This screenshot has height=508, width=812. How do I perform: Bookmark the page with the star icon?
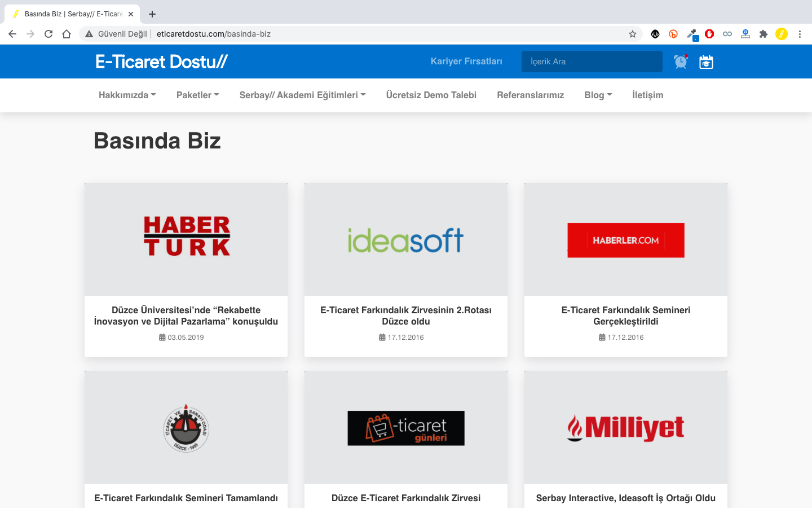pos(633,34)
